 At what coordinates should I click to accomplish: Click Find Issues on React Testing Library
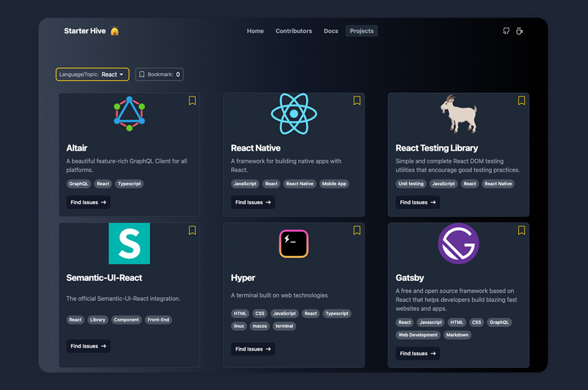[417, 202]
